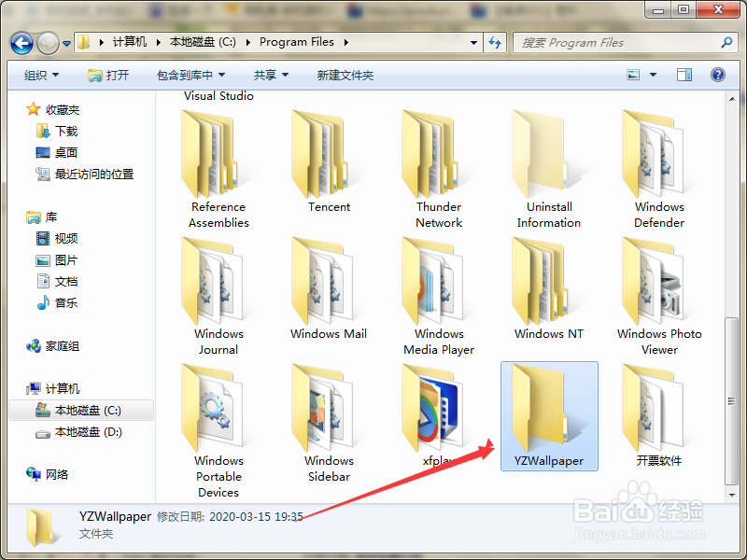Open the 包含到库中 dropdown menu
747x560 pixels.
coord(190,76)
